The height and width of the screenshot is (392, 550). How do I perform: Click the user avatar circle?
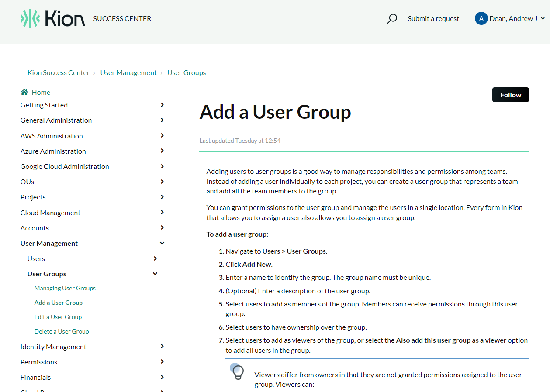click(x=481, y=18)
